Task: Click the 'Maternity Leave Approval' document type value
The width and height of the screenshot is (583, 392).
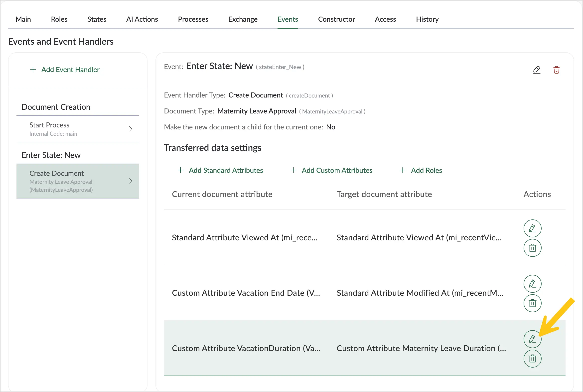Action: pos(257,111)
